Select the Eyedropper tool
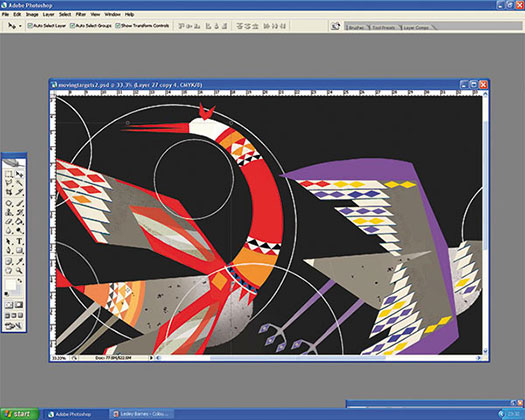The width and height of the screenshot is (525, 420). [x=19, y=262]
